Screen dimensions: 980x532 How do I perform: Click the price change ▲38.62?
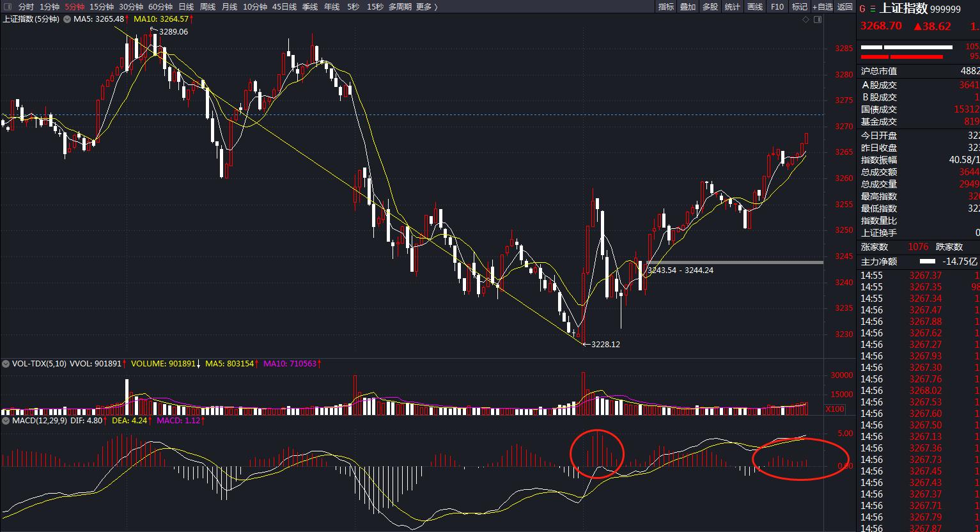pos(931,26)
